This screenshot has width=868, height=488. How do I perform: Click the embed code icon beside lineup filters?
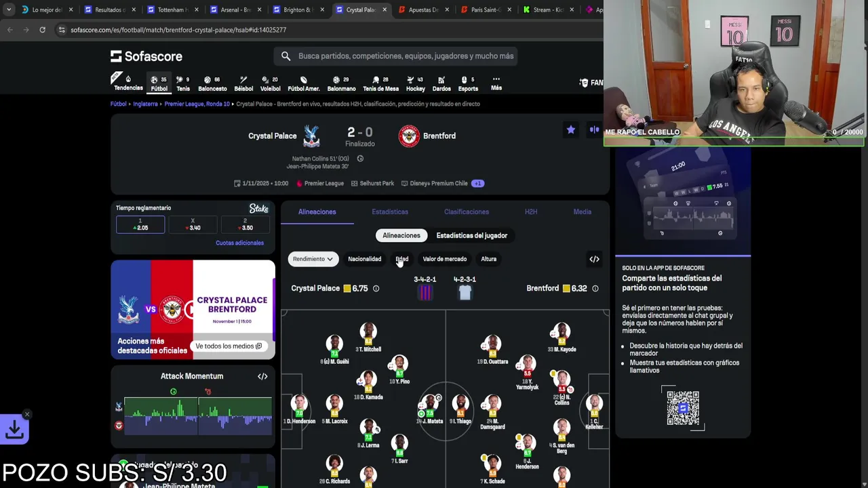pos(594,259)
